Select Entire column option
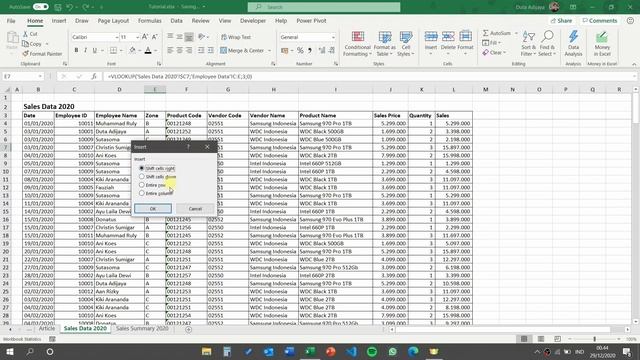The image size is (640, 360). 156,193
